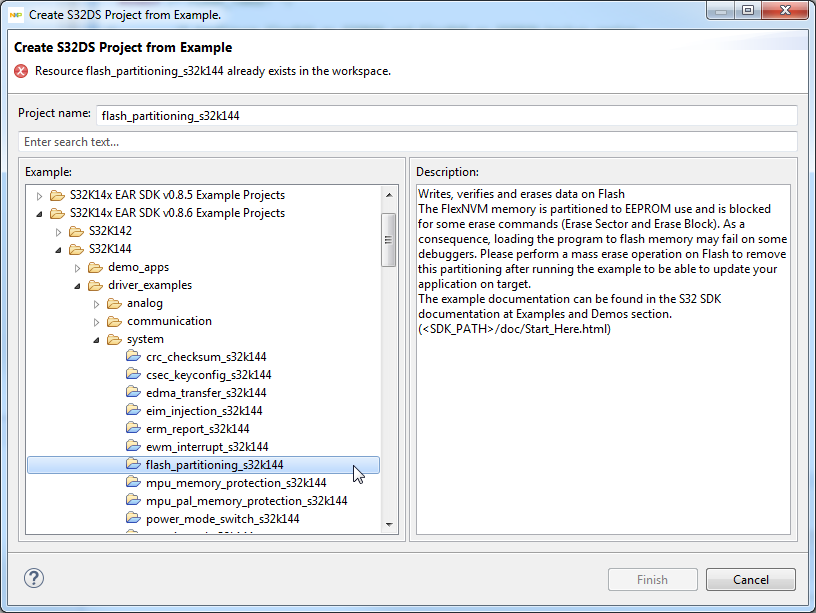Click the example tree scroll down arrow
816x613 pixels.
pyautogui.click(x=389, y=525)
